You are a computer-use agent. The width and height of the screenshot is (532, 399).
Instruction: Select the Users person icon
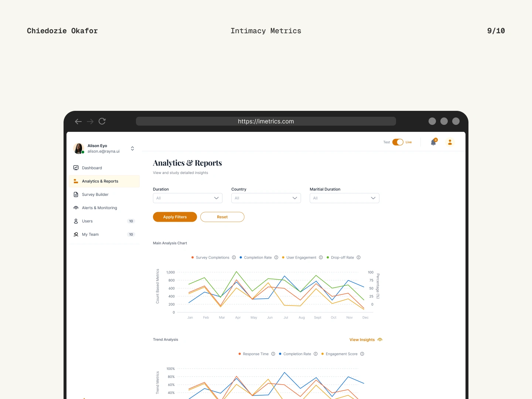(76, 221)
